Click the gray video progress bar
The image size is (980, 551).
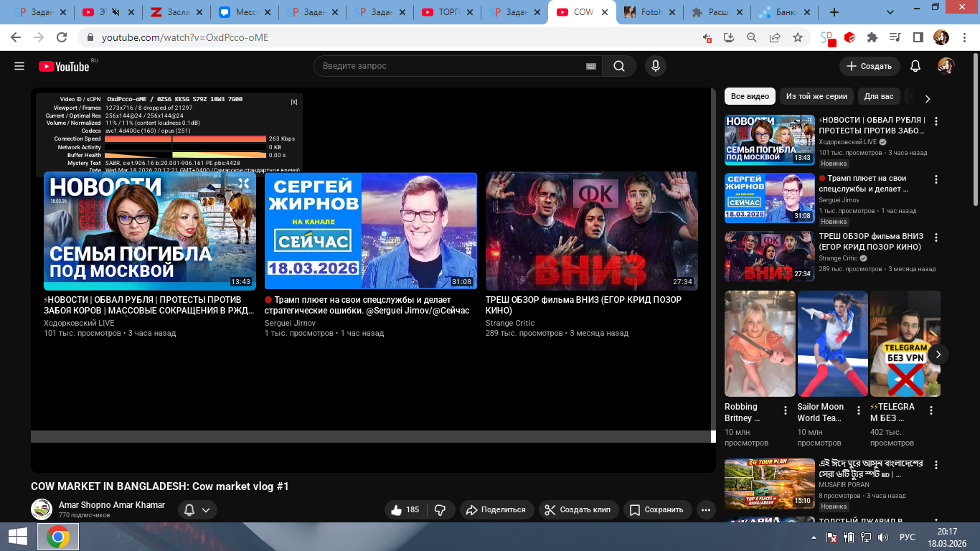coord(371,436)
